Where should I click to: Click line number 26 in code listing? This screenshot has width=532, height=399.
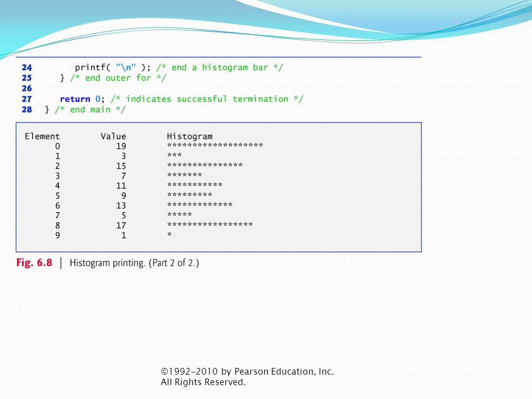point(27,89)
